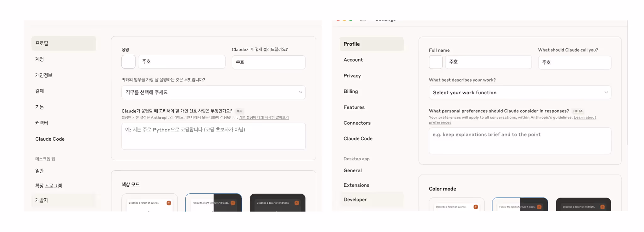Click the English personal preferences text area

click(x=520, y=141)
